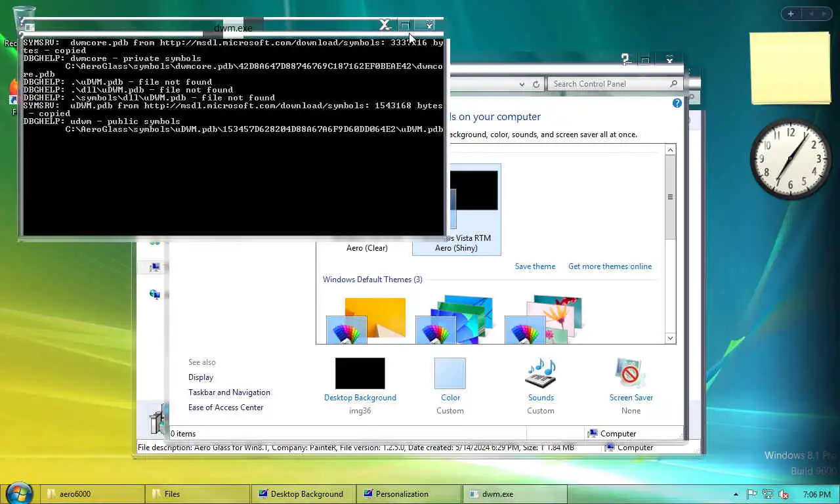Switch to Files taskbar button

pyautogui.click(x=198, y=494)
